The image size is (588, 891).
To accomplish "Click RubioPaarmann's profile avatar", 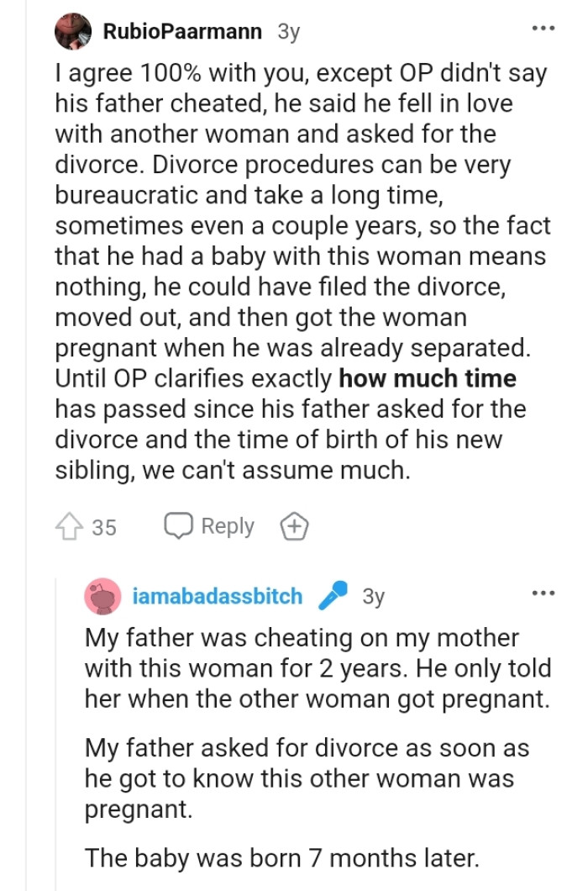I will (x=74, y=31).
